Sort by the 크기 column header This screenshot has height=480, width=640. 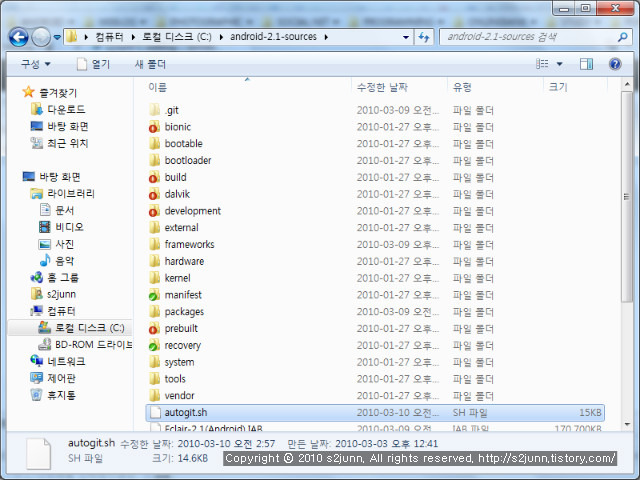(x=558, y=87)
